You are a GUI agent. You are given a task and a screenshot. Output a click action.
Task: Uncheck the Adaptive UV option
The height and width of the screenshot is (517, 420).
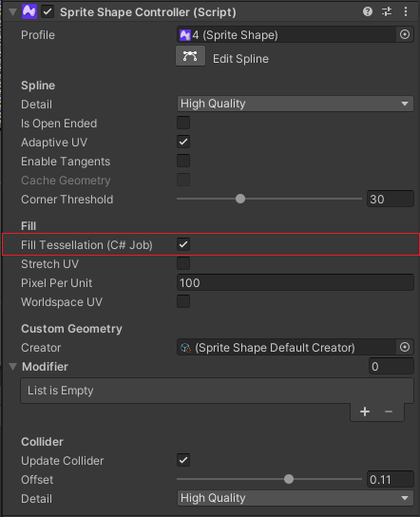pos(183,142)
